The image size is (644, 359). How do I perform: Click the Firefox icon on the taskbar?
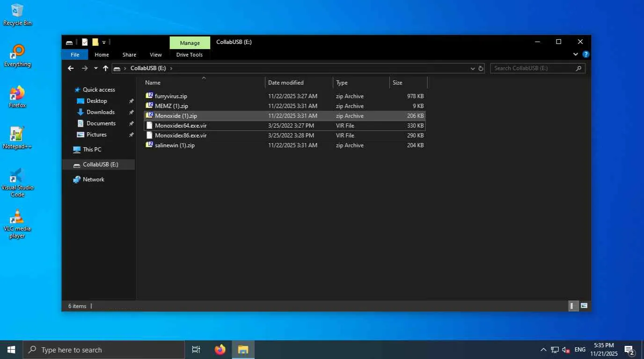(220, 350)
